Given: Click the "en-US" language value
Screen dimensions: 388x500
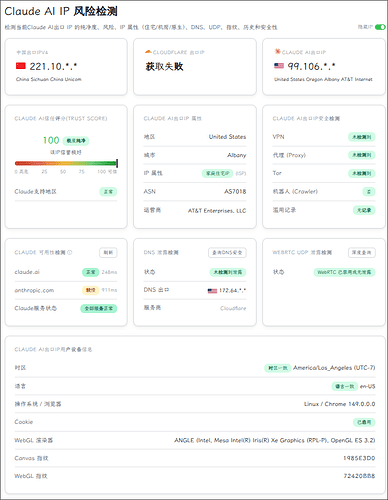Looking at the screenshot, I should pyautogui.click(x=367, y=386).
